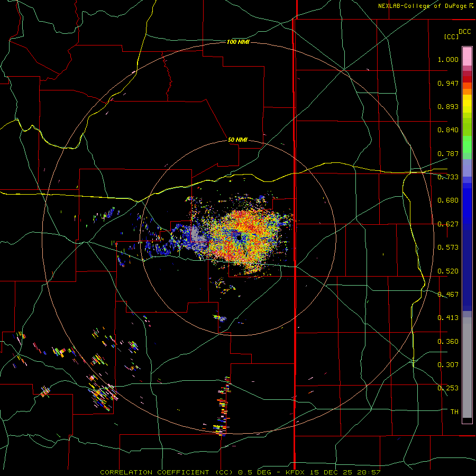Click the 0.360 scale value
The image size is (476, 476).
448,342
